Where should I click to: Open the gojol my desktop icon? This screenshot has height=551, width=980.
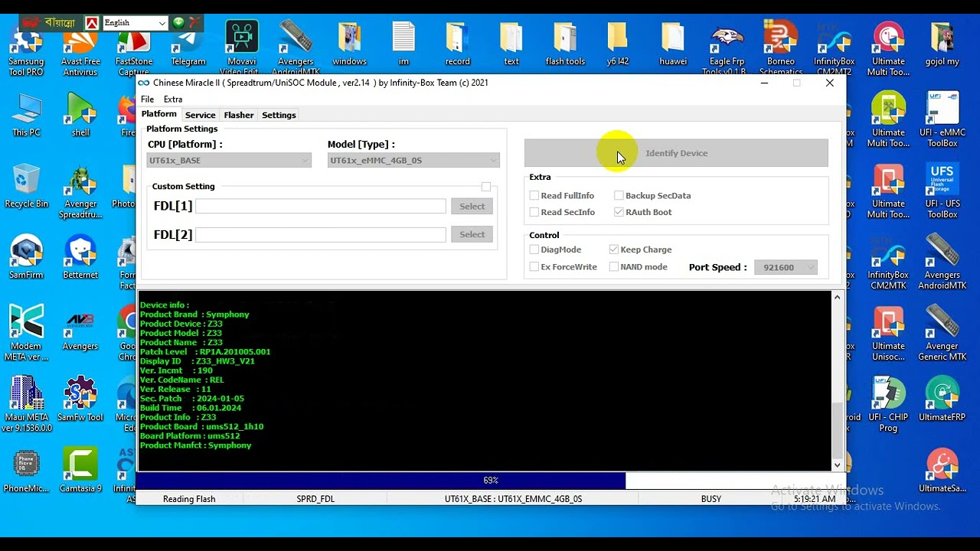pyautogui.click(x=942, y=44)
